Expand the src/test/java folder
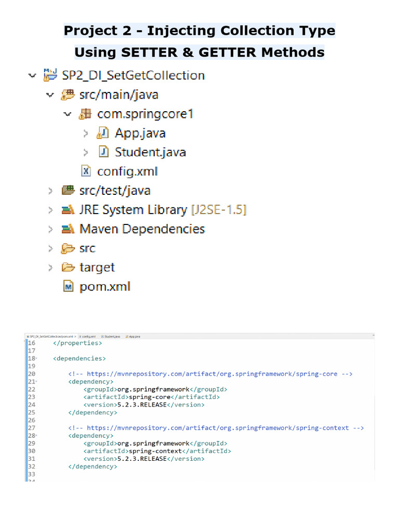399x532 pixels. pos(50,191)
